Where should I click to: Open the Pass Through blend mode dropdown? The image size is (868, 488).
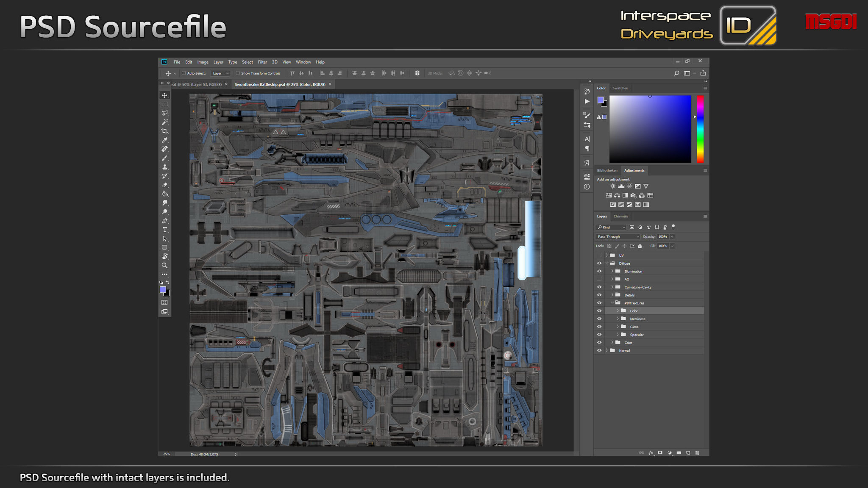click(618, 237)
